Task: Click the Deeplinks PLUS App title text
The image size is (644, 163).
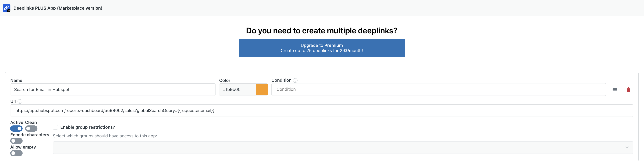Action: click(58, 8)
